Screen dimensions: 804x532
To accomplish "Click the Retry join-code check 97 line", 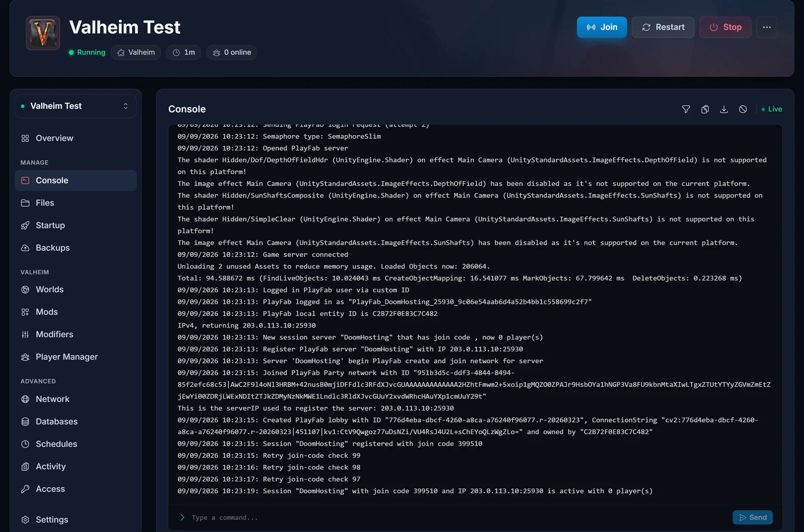I will (x=269, y=479).
